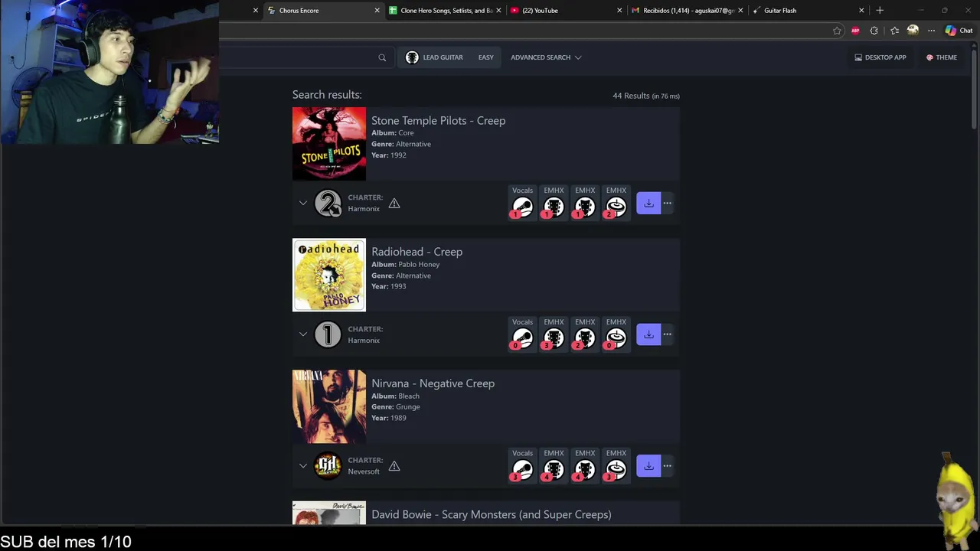Image resolution: width=980 pixels, height=551 pixels.
Task: Open more options for Radiohead - Creep
Action: [668, 334]
